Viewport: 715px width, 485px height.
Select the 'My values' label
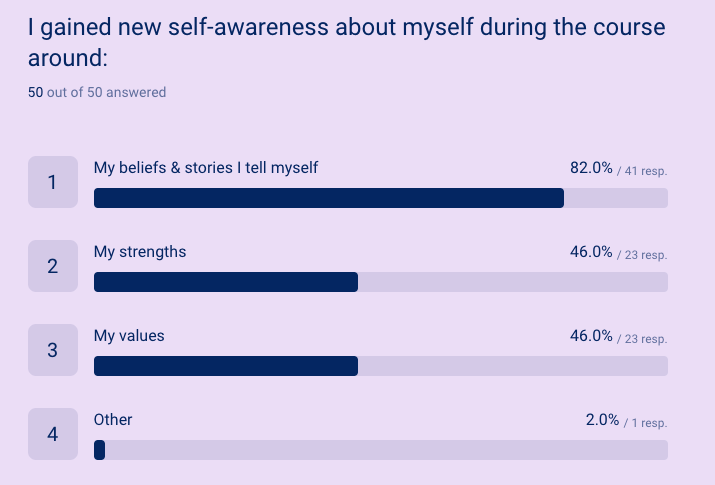click(129, 336)
